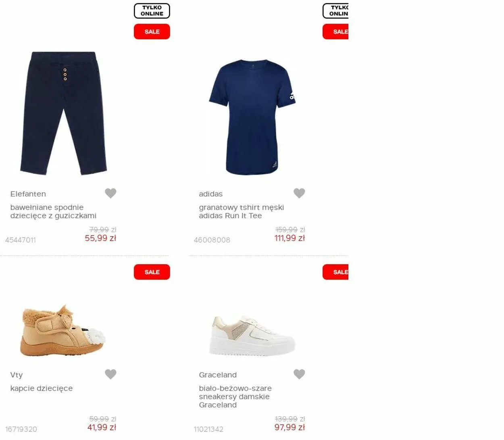Screen dimensions: 504x440
Task: Click SALE badge above adidas tshirt
Action: point(335,31)
